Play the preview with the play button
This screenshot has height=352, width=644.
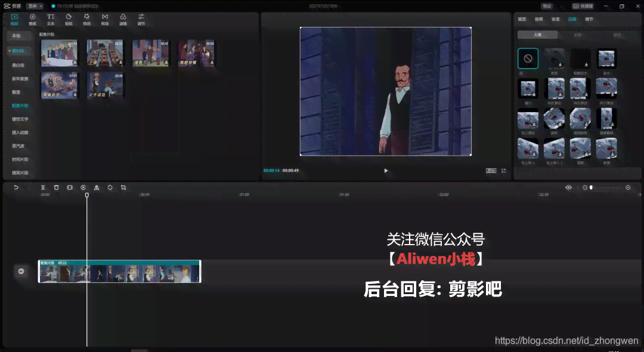point(386,171)
